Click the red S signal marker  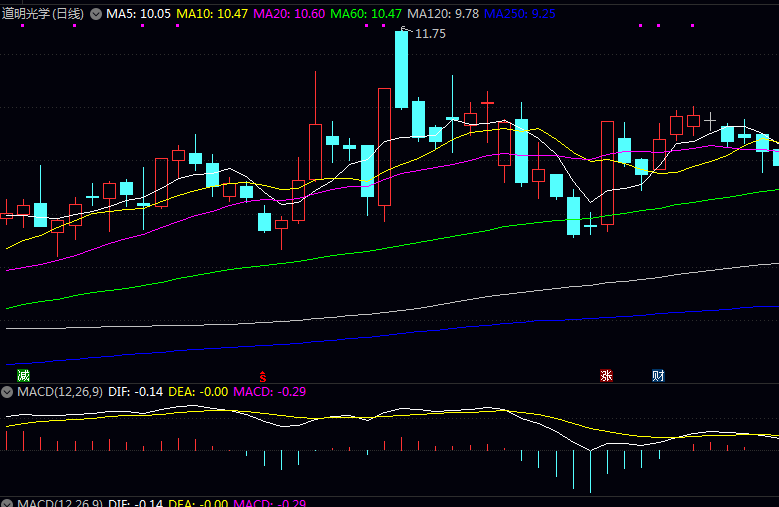point(263,376)
